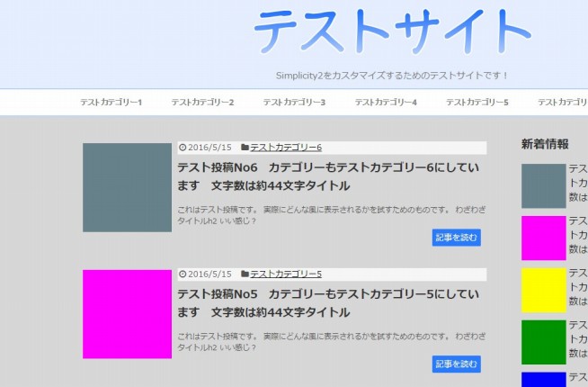The image size is (588, 387).
Task: Click the clock icon on the No6 post date
Action: [x=183, y=148]
